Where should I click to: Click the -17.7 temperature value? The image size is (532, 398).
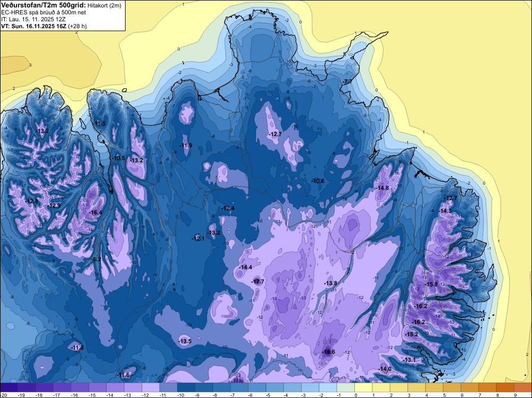(257, 281)
